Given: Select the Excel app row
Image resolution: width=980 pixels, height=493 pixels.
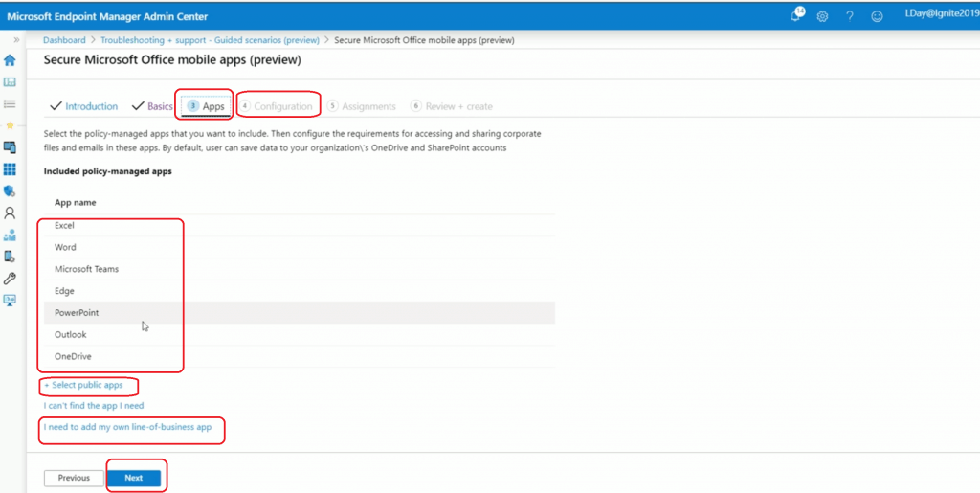Looking at the screenshot, I should [x=300, y=226].
